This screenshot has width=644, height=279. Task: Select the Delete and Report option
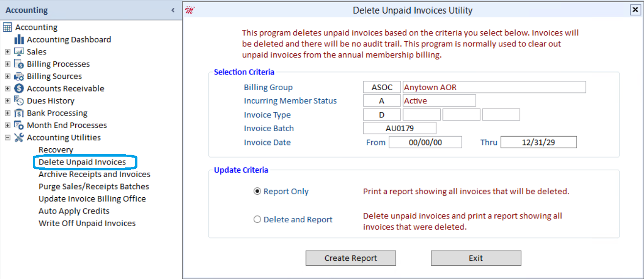[257, 220]
